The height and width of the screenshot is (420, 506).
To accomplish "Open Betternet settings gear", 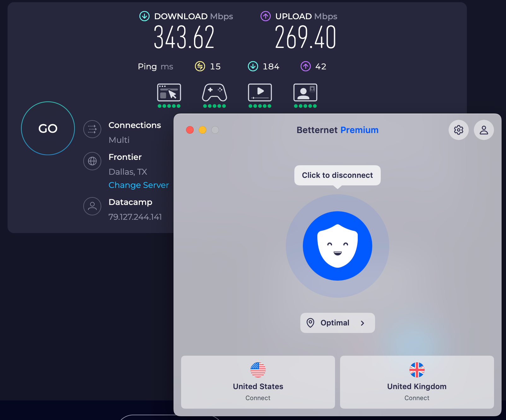I will coord(458,130).
